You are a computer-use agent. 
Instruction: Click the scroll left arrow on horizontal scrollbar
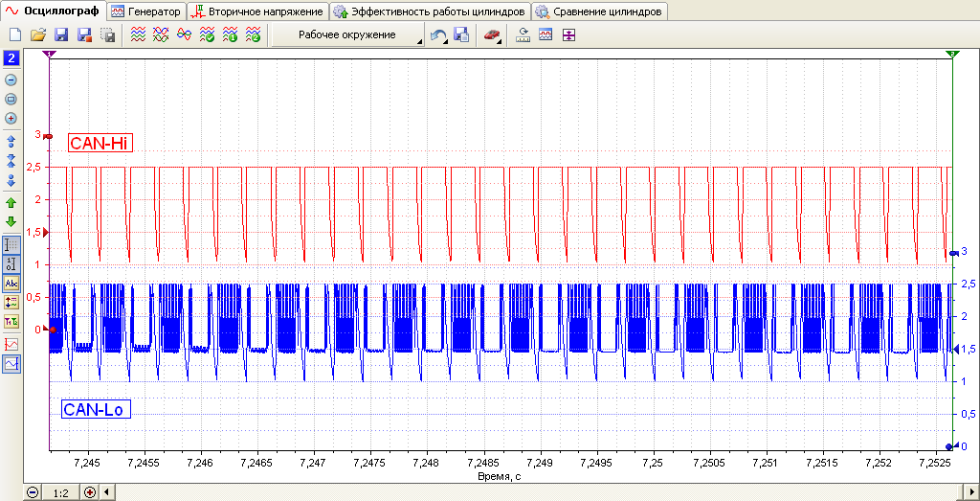pyautogui.click(x=106, y=492)
